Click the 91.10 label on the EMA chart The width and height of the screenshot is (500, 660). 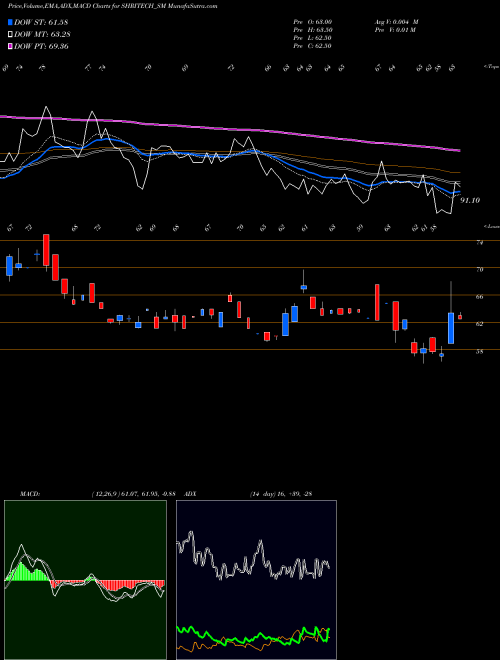[x=470, y=200]
